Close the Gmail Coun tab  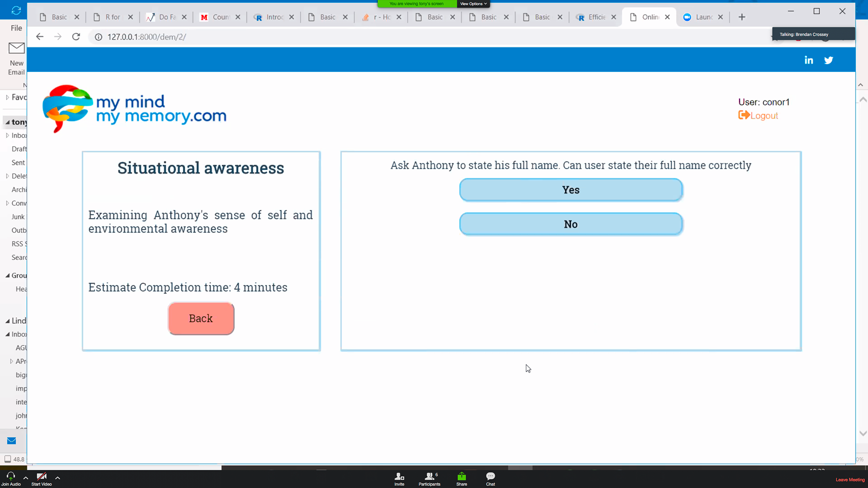tap(238, 17)
